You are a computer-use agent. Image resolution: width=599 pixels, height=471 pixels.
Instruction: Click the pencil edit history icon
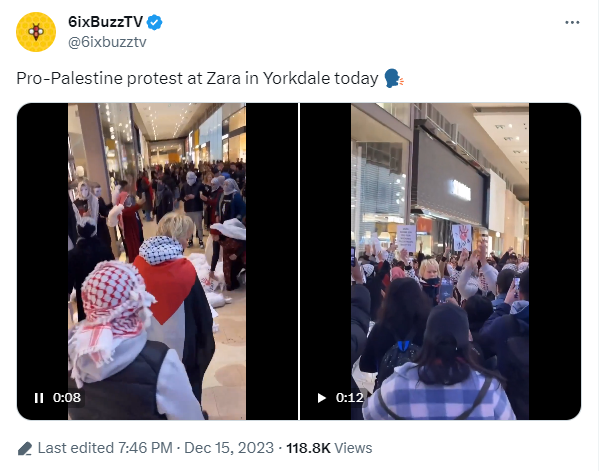tap(25, 448)
